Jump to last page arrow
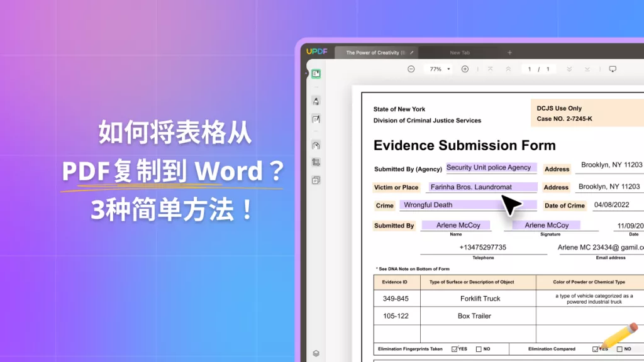This screenshot has height=362, width=644. (x=587, y=69)
